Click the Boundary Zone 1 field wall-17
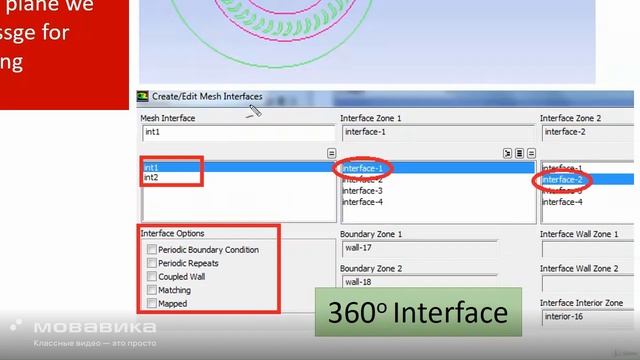 pyautogui.click(x=419, y=248)
